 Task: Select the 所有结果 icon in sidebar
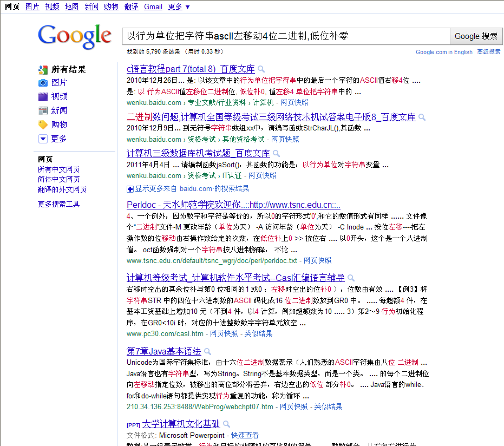[43, 69]
